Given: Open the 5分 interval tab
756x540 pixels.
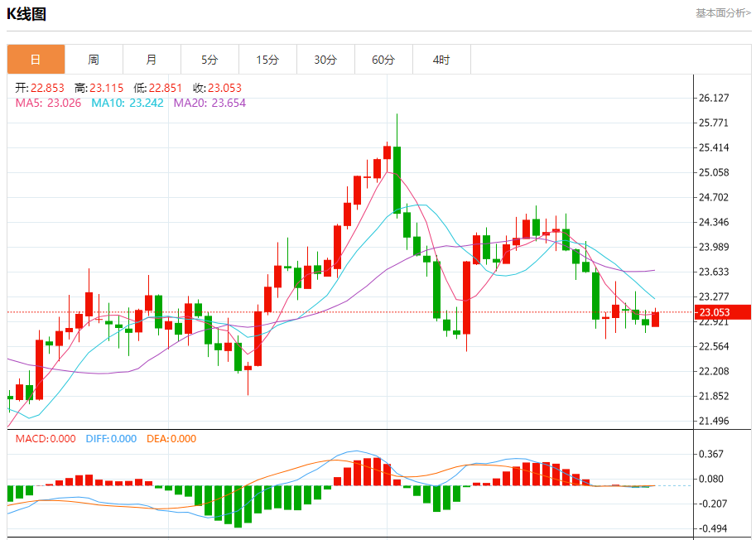Looking at the screenshot, I should pyautogui.click(x=209, y=60).
